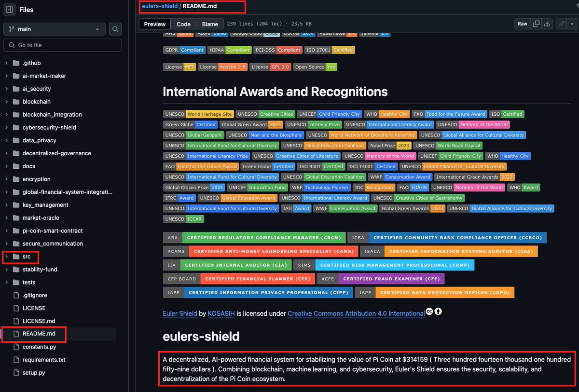579x392 pixels.
Task: Click the UNESCO World Book Capital badge
Action: pos(448,146)
